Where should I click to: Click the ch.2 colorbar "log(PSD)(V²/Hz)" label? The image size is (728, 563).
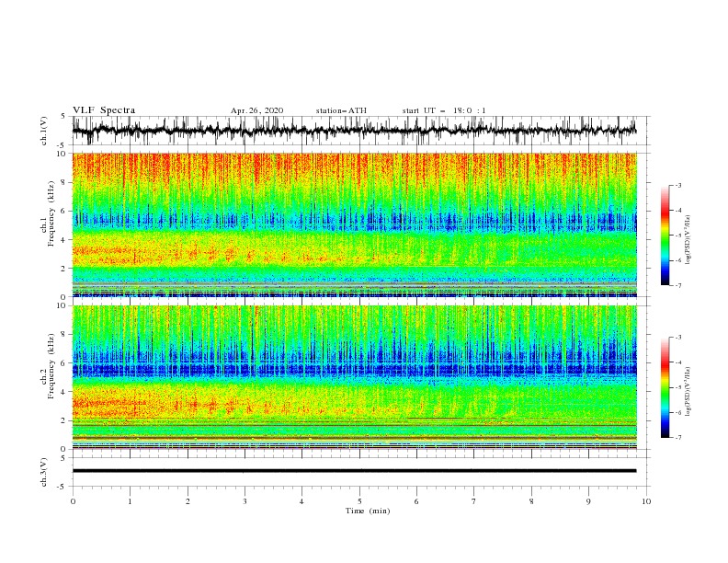[688, 391]
